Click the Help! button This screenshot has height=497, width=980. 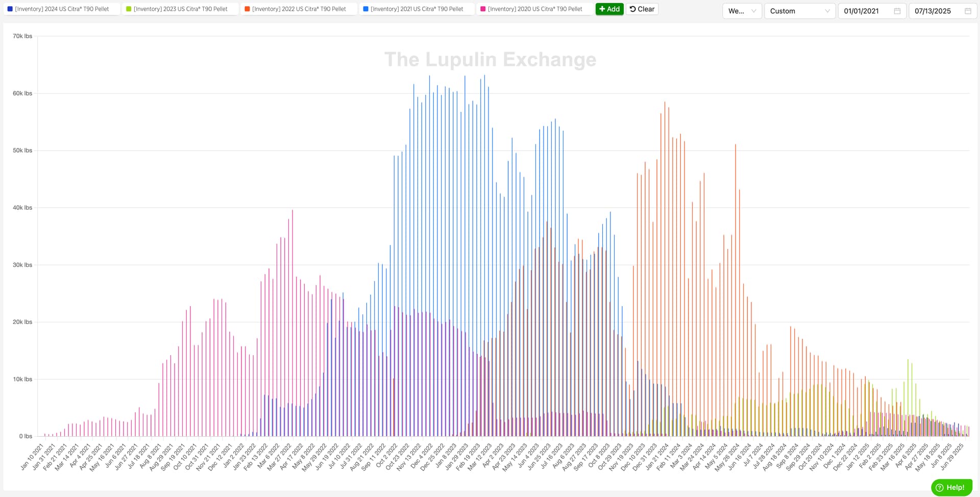951,487
